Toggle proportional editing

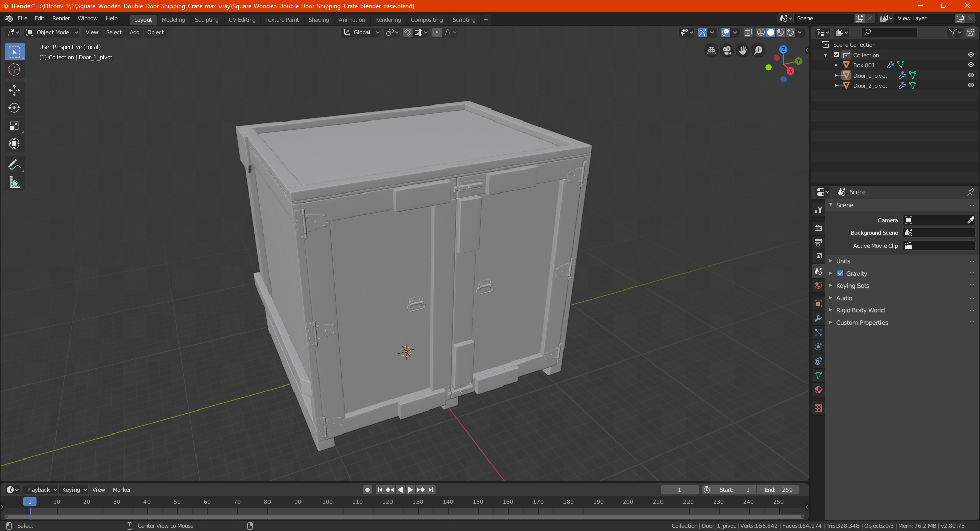point(437,32)
